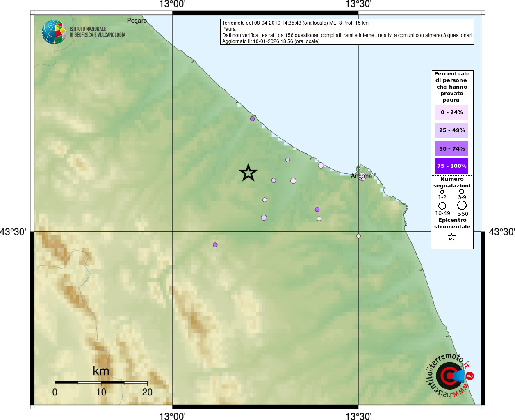Select the 10-49 reports circle in legend
This screenshot has width=515, height=420.
pos(442,206)
